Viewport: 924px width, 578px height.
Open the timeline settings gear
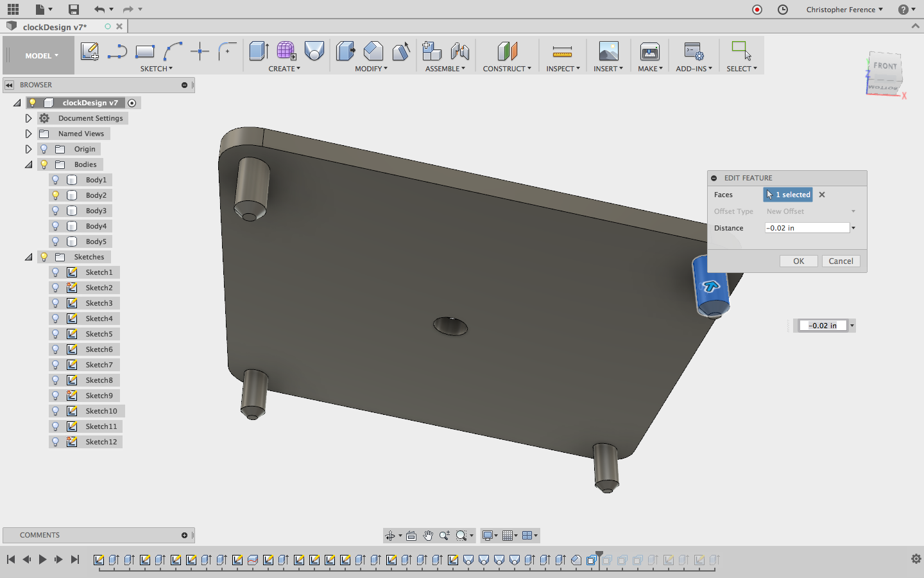[x=916, y=559]
